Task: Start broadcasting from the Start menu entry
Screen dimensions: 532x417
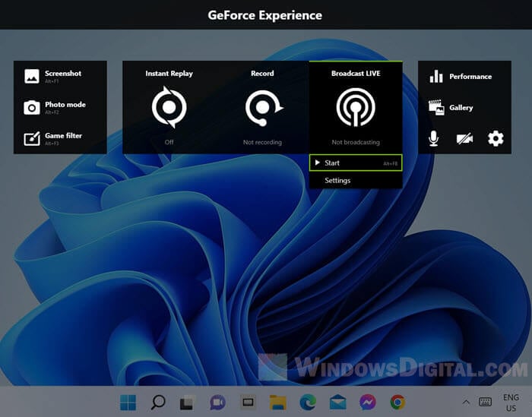Action: (356, 163)
